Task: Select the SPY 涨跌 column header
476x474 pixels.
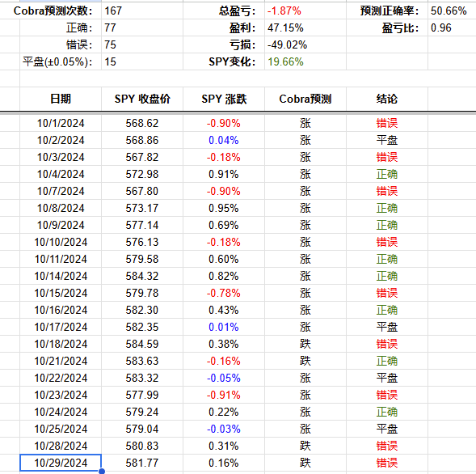Action: click(x=224, y=99)
